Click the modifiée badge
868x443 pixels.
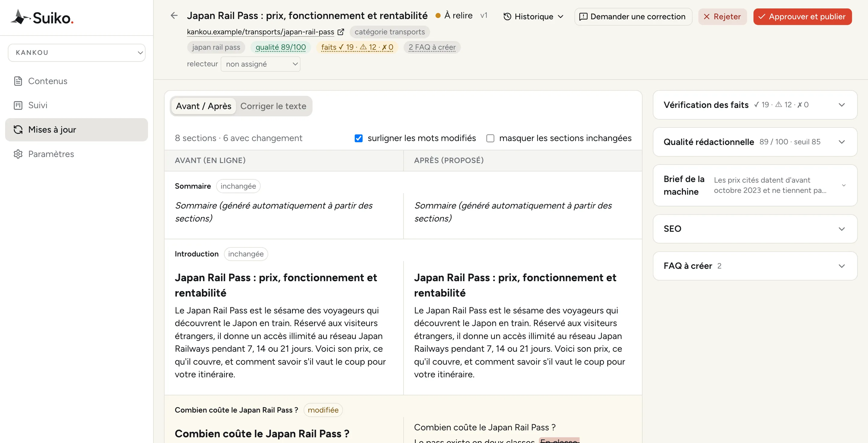coord(323,410)
